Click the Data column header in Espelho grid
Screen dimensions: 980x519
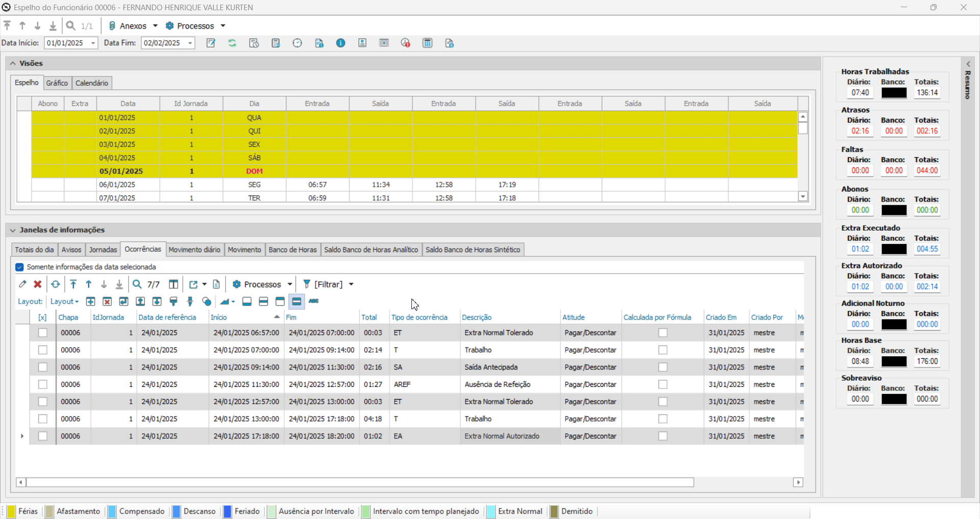[x=128, y=104]
